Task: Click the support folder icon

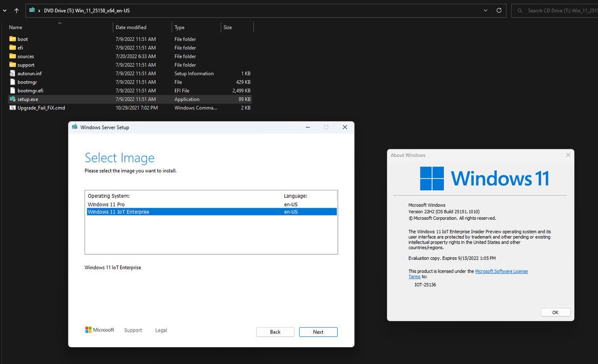Action: [13, 65]
